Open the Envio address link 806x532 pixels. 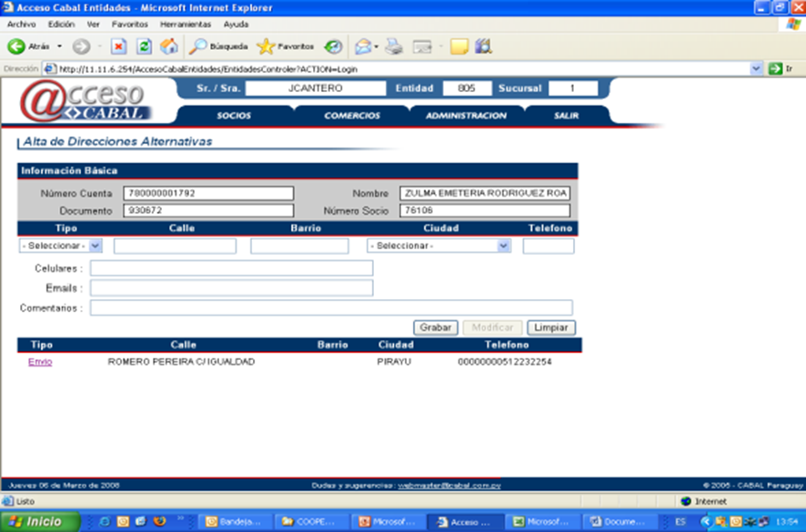[40, 362]
